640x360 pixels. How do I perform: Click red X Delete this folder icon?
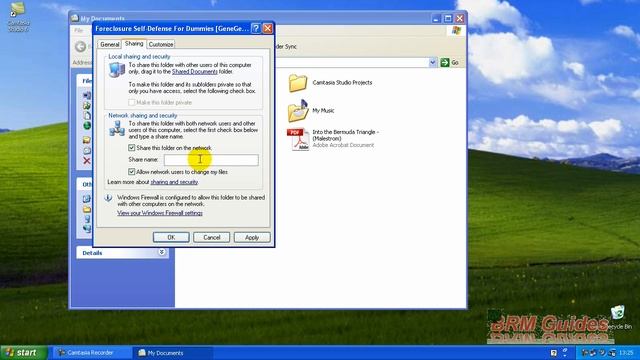[x=87, y=160]
